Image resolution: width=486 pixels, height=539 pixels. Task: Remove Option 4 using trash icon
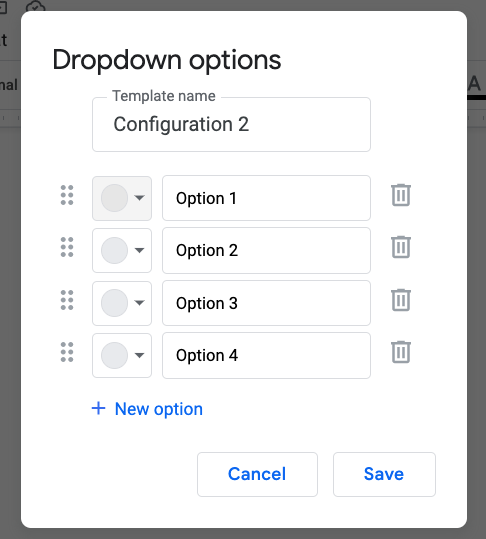(x=401, y=352)
